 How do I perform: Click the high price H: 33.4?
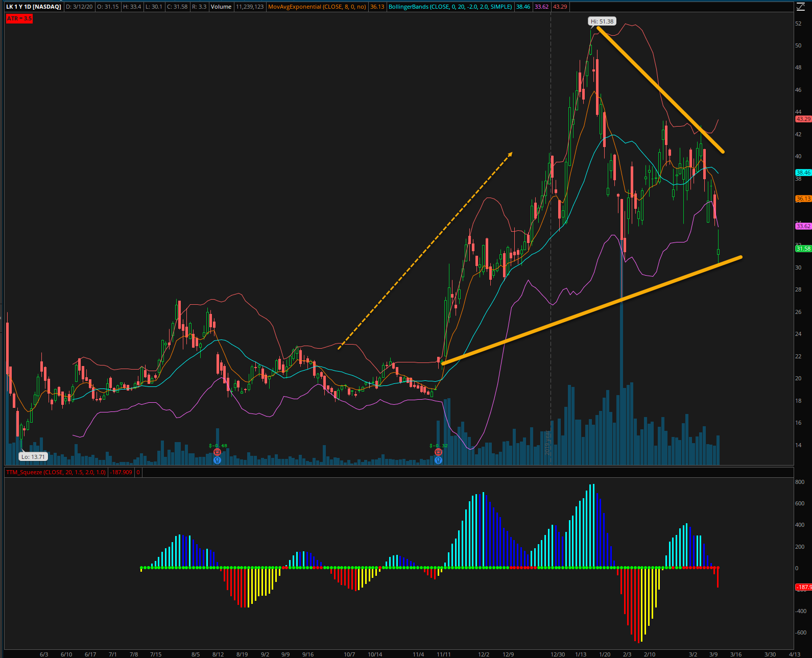pyautogui.click(x=132, y=7)
